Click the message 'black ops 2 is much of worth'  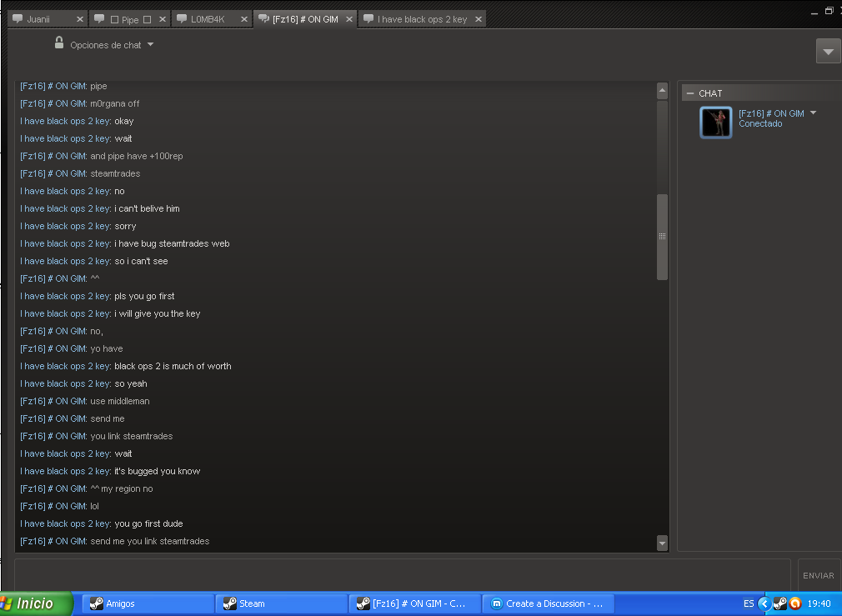coord(173,366)
